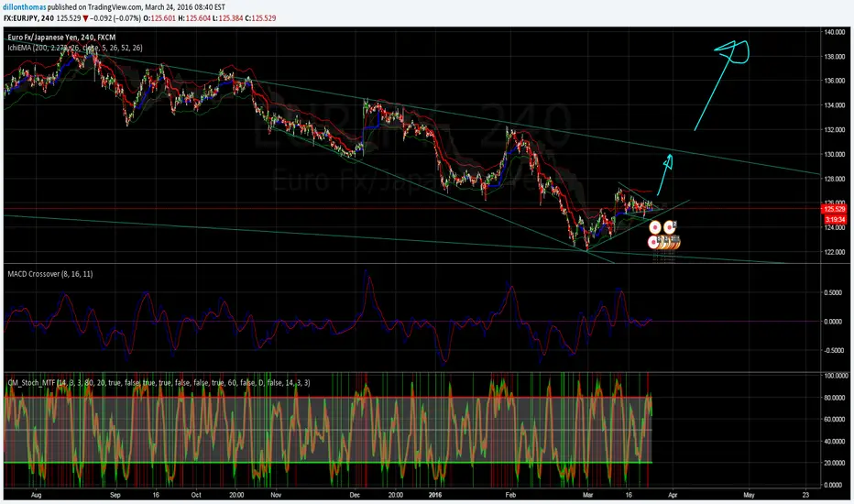This screenshot has height=504, width=854.
Task: Click the Japan economic event icon without a badge
Action: [x=655, y=227]
